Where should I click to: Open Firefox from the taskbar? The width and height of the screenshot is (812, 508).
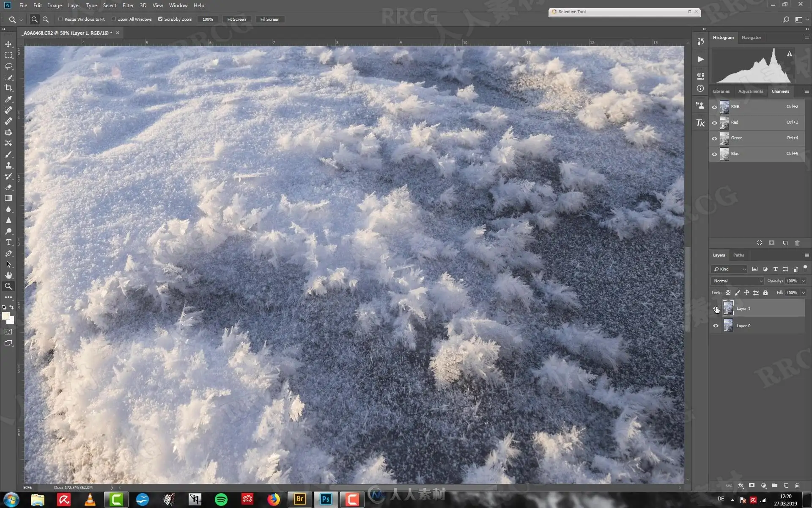click(274, 500)
